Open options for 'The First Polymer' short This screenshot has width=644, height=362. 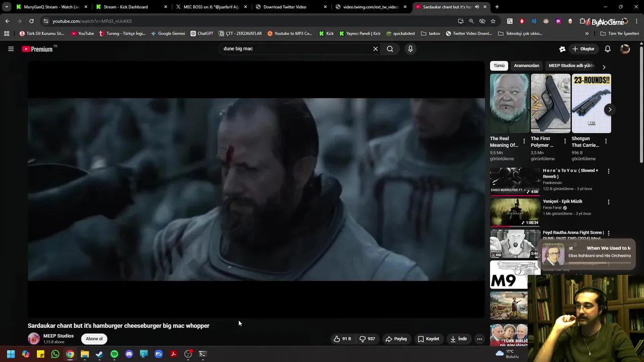pos(565,141)
